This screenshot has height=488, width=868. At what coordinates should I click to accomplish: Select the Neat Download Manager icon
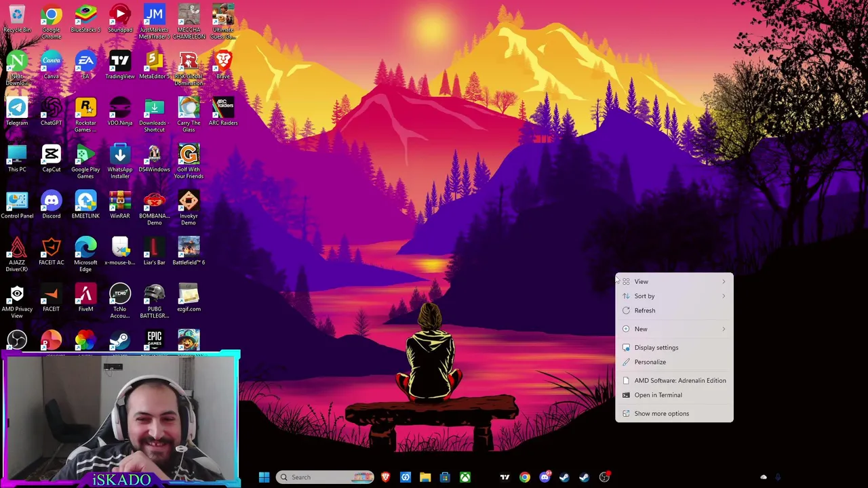click(x=17, y=68)
